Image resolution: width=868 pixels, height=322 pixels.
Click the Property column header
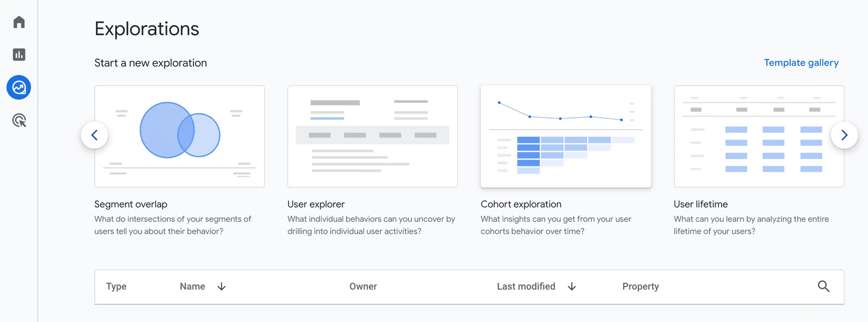[640, 287]
